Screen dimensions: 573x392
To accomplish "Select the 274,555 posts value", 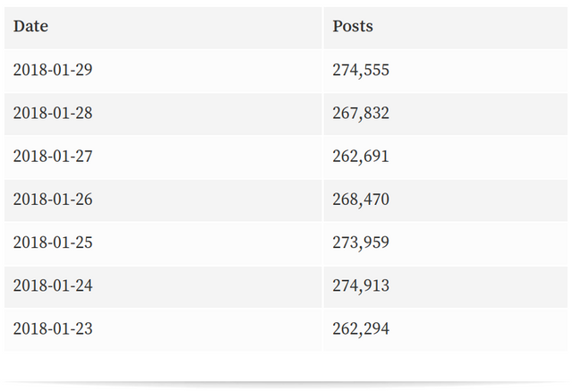I will click(x=361, y=70).
